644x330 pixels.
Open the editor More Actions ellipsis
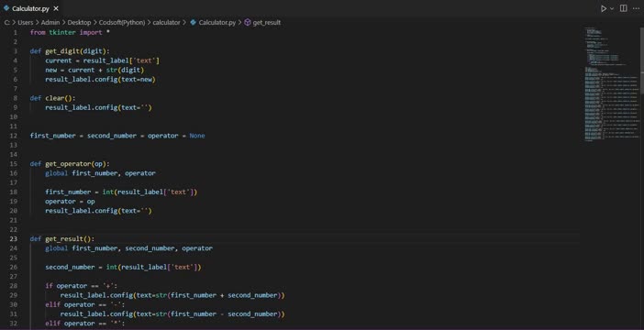coord(636,8)
